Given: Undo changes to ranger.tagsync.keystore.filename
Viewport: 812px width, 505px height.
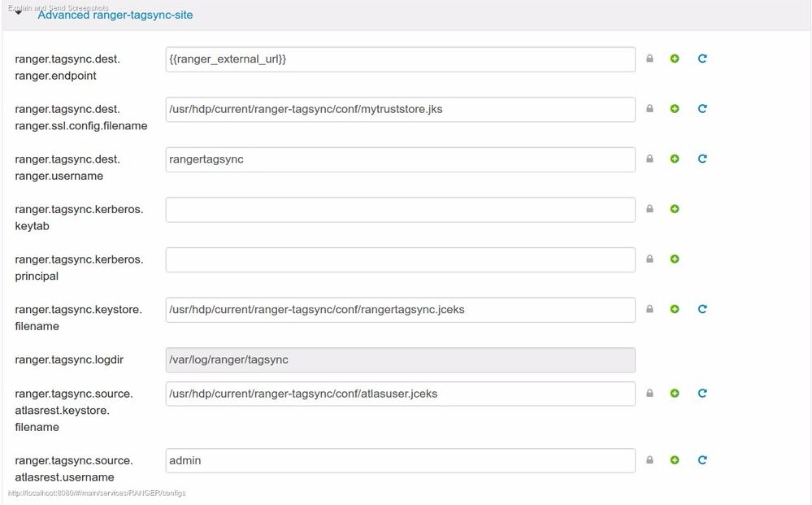Looking at the screenshot, I should (x=702, y=309).
